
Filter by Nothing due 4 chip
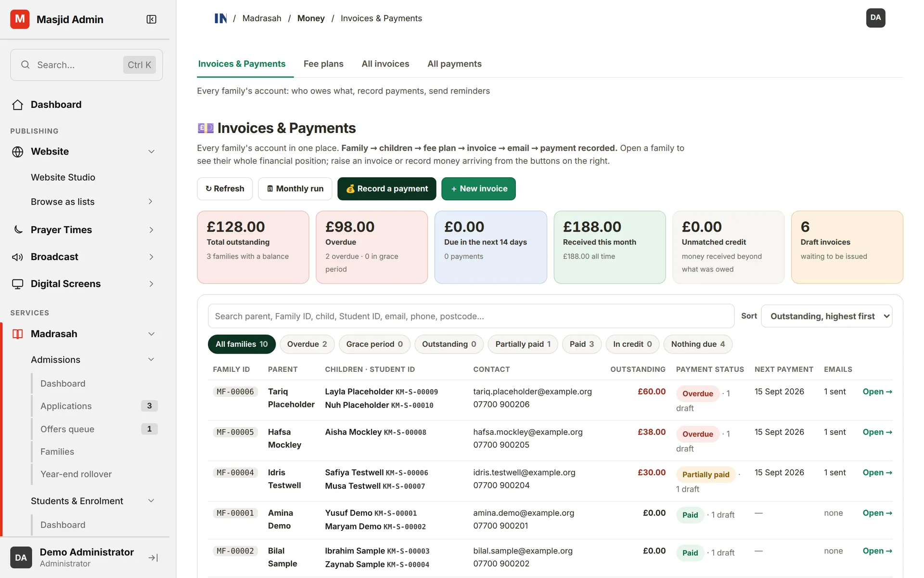[x=698, y=344]
